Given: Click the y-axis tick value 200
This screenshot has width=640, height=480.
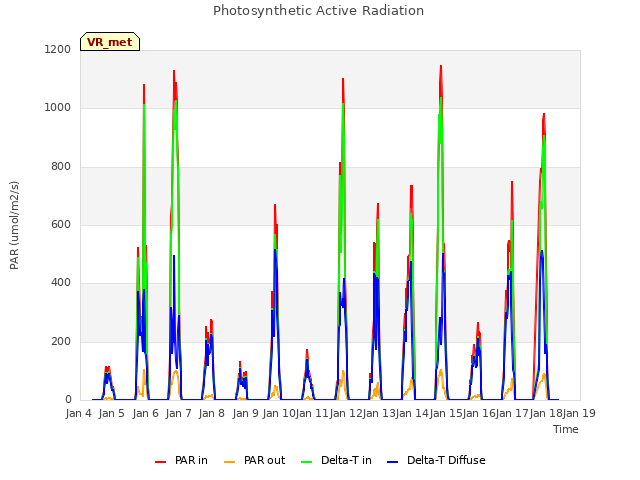Looking at the screenshot, I should click(61, 342).
